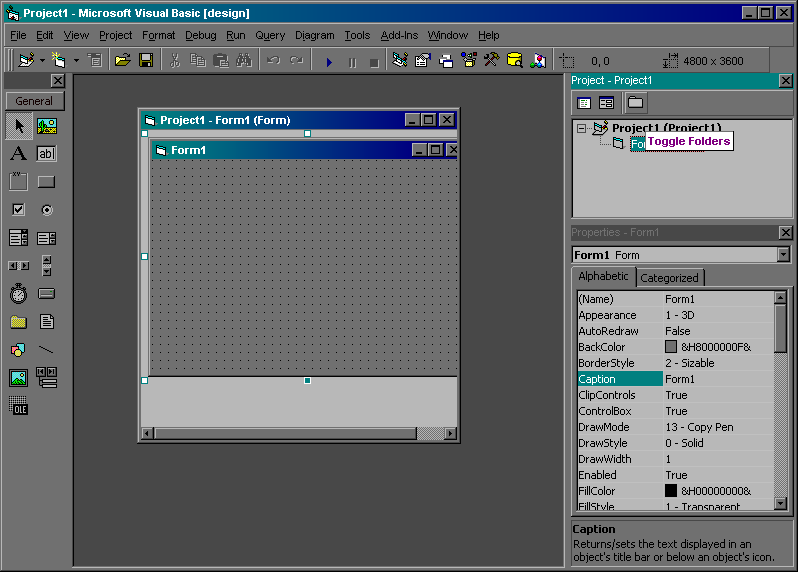
Task: Select the Caption property row
Action: point(675,379)
